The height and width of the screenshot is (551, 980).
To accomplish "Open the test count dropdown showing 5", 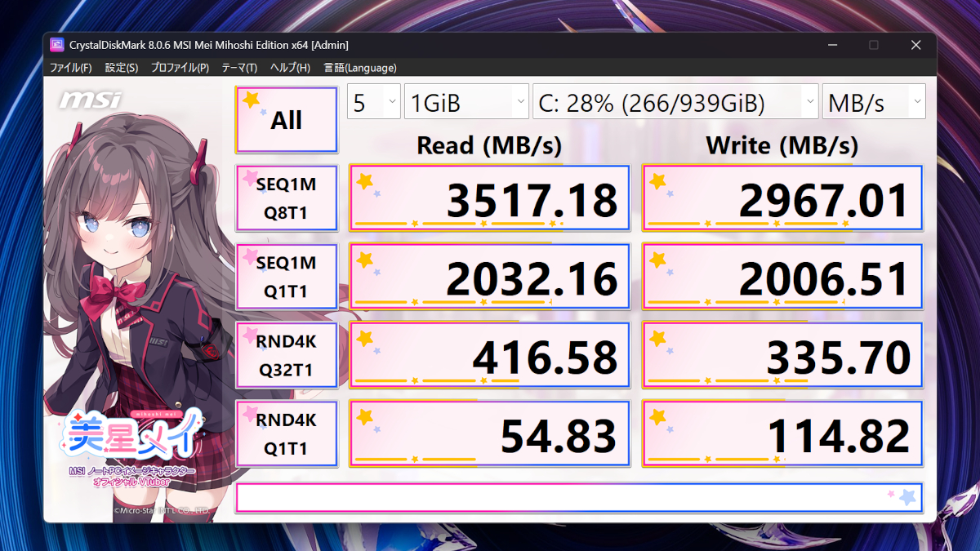I will [x=374, y=103].
